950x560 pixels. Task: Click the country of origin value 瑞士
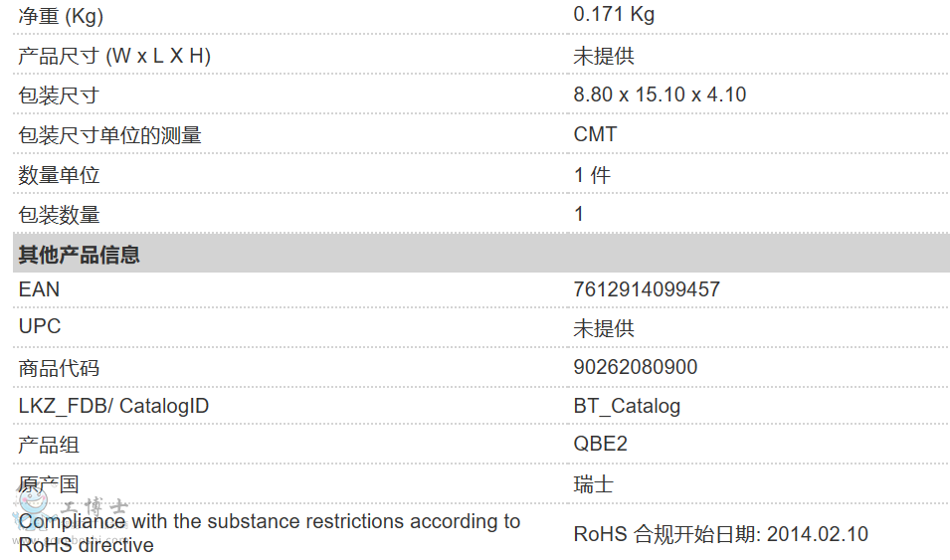point(594,484)
